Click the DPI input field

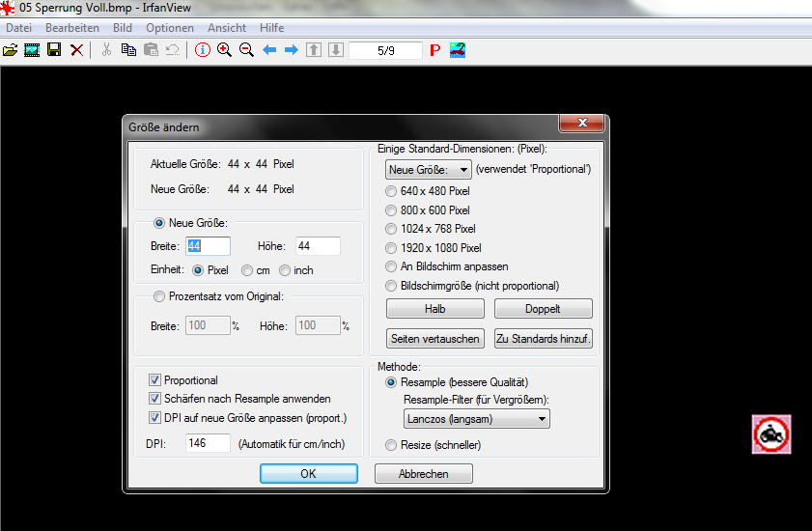[x=208, y=444]
